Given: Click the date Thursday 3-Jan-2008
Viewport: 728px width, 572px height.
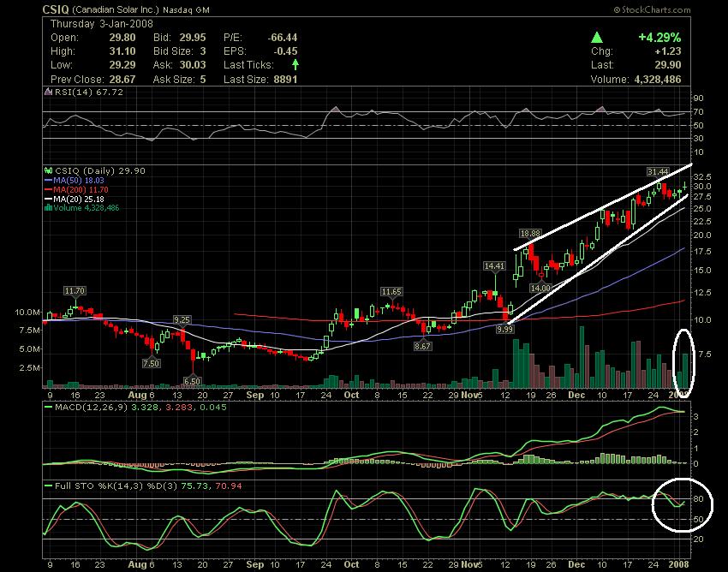Looking at the screenshot, I should tap(102, 24).
